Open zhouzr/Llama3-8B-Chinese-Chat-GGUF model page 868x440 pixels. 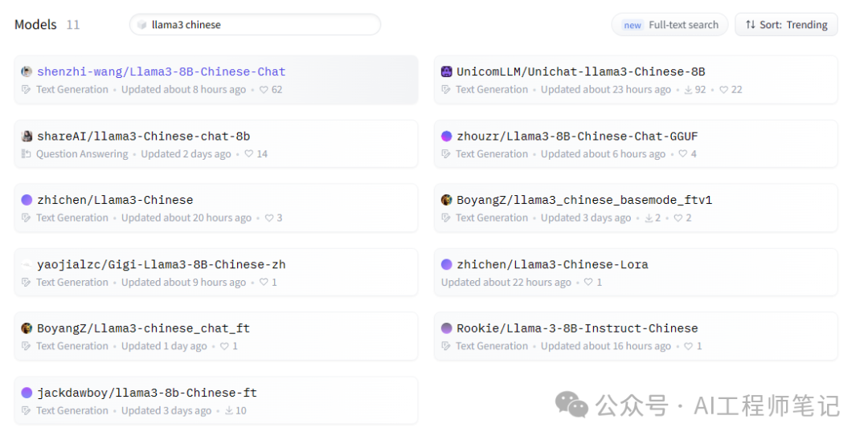(x=576, y=136)
